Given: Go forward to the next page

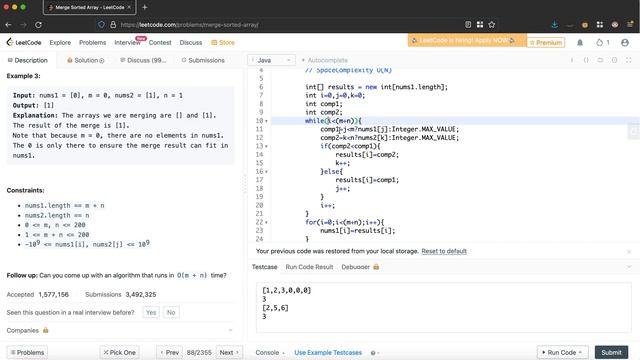Looking at the screenshot, I should (23, 24).
